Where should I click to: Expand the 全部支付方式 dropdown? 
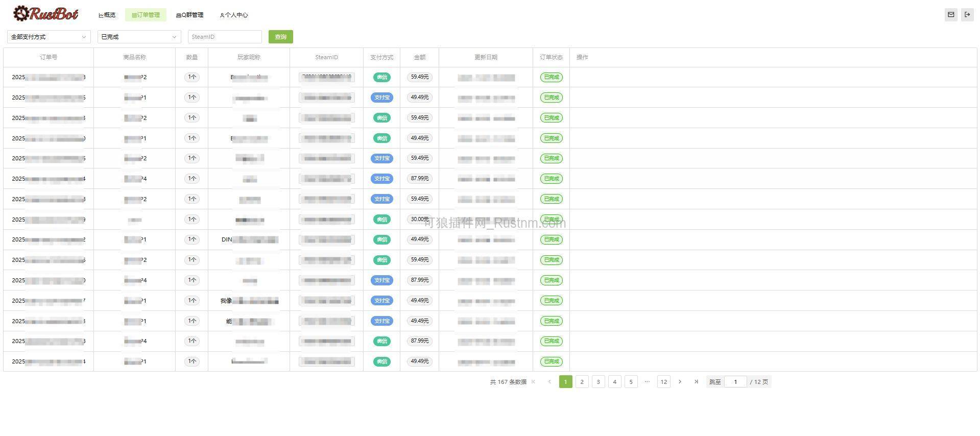point(49,37)
